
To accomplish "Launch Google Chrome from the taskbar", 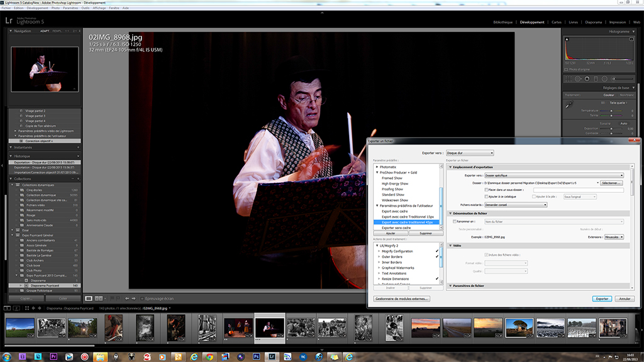I will (x=209, y=357).
